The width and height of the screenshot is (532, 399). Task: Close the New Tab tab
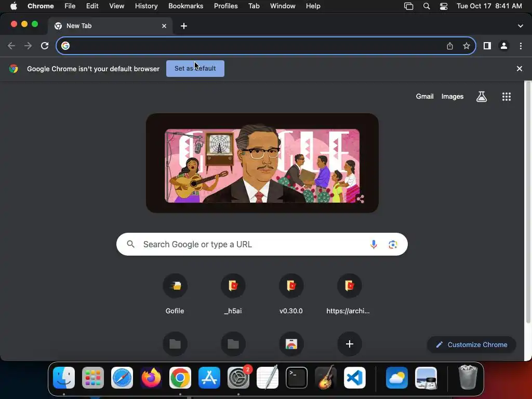pos(164,26)
